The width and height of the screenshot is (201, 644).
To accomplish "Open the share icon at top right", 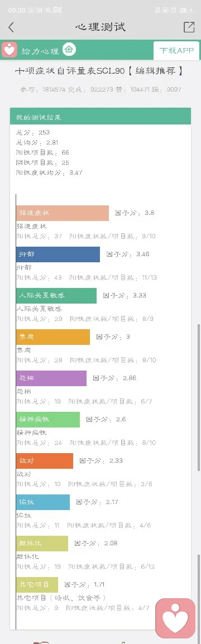I will point(189,27).
